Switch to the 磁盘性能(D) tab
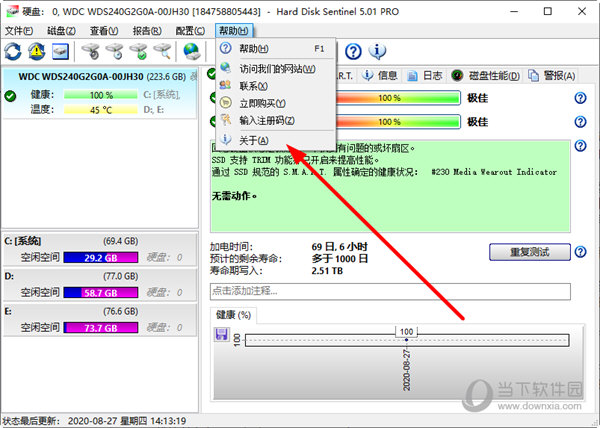Image resolution: width=600 pixels, height=428 pixels. tap(485, 76)
